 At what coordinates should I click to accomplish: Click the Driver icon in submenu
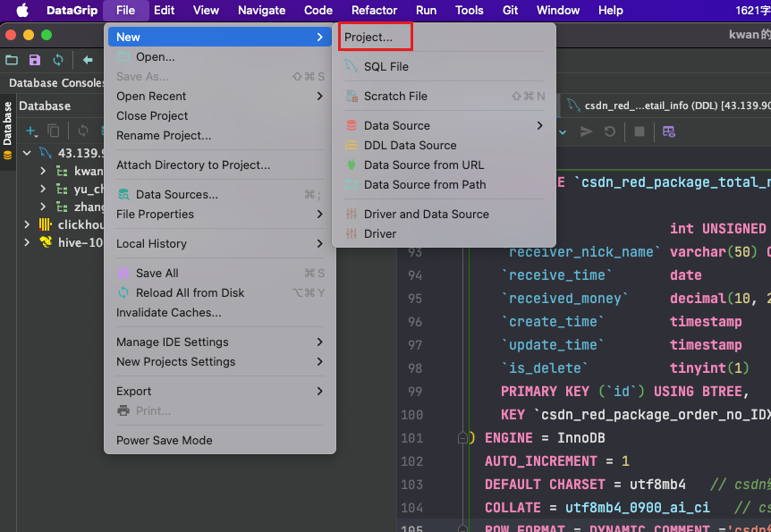(352, 233)
